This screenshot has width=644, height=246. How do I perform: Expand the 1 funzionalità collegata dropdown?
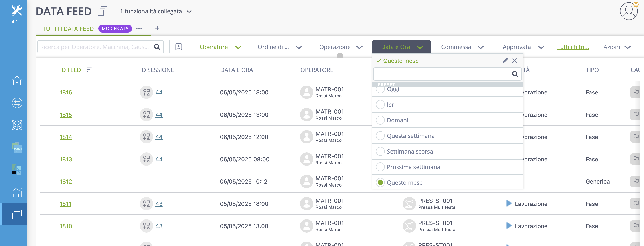(156, 12)
